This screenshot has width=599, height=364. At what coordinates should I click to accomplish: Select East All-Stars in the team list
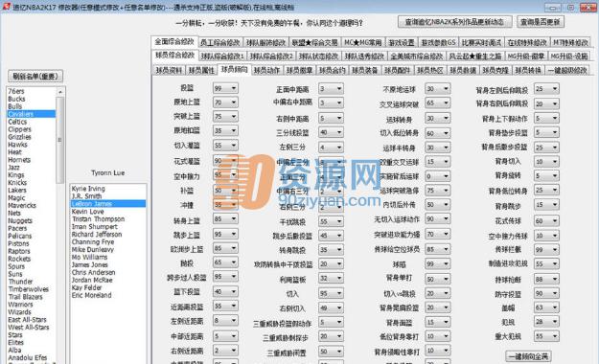pos(32,320)
